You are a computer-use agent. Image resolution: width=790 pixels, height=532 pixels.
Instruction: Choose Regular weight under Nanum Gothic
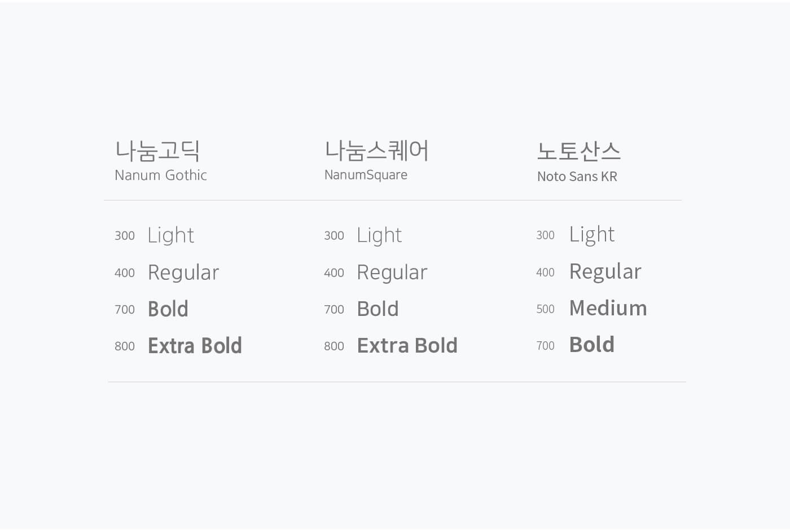tap(183, 272)
